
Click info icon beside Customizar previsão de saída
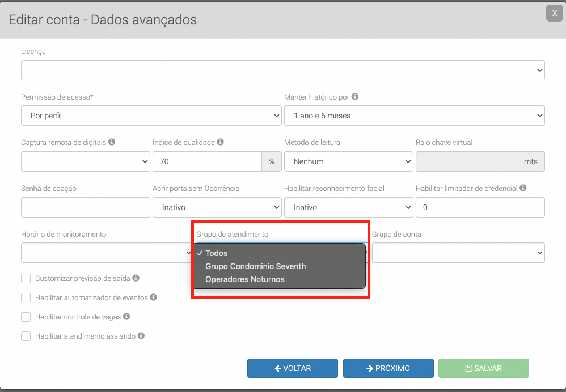point(136,278)
